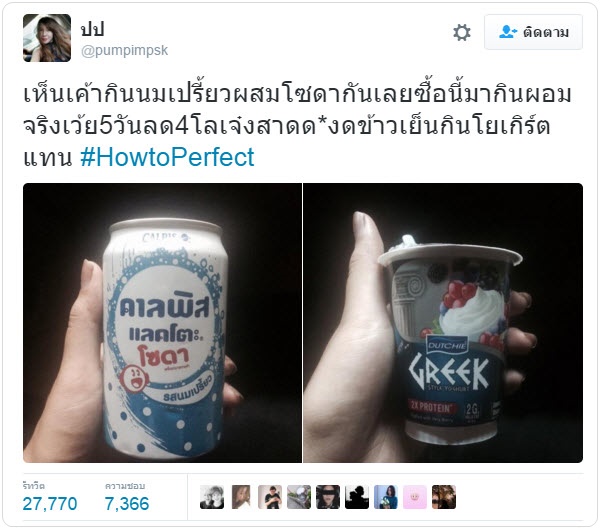Click the follow person-plus icon
Screen dimensions: 600x529
click(508, 32)
